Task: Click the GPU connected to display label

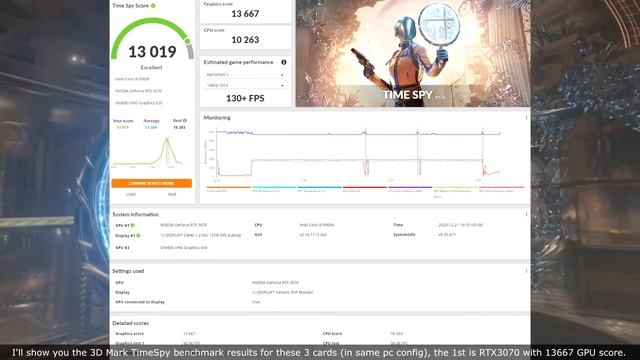Action: (x=140, y=302)
